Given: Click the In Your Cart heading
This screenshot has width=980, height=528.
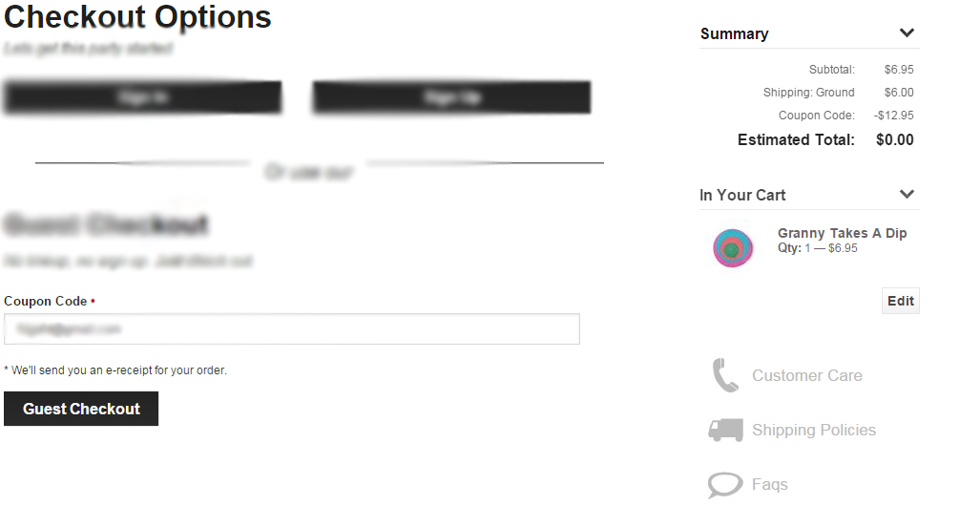Looking at the screenshot, I should point(742,195).
